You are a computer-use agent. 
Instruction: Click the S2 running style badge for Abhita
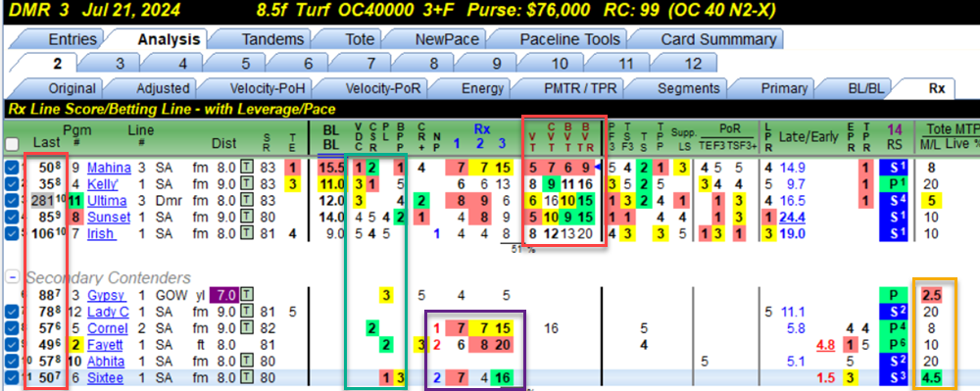pos(894,362)
